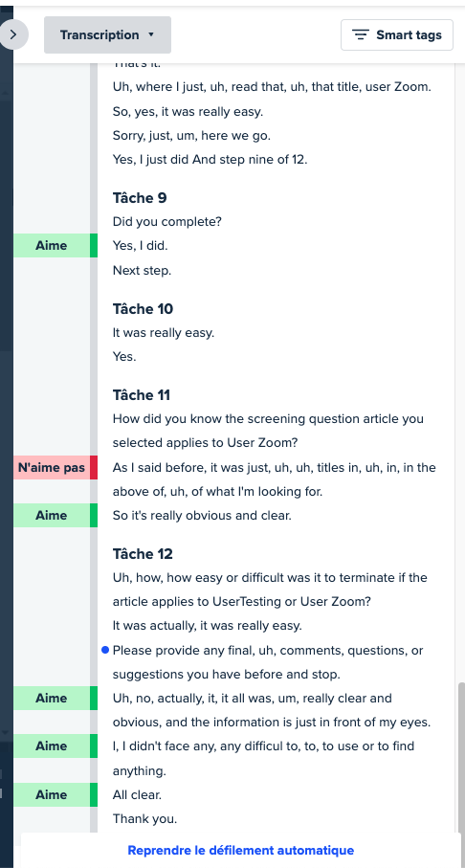This screenshot has width=465, height=868.
Task: Click the line 'Did you complete?' in Tâche 9
Action: tap(167, 221)
